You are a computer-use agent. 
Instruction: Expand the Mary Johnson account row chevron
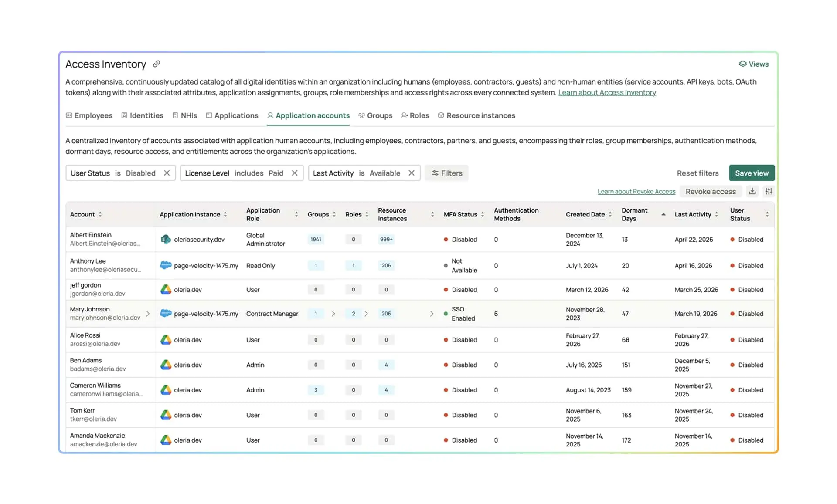point(148,314)
